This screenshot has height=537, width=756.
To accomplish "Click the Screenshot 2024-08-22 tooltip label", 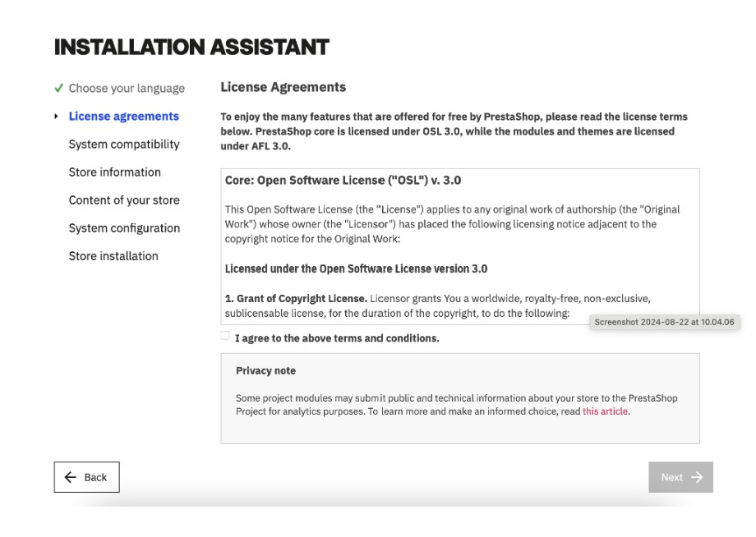I will (x=665, y=322).
